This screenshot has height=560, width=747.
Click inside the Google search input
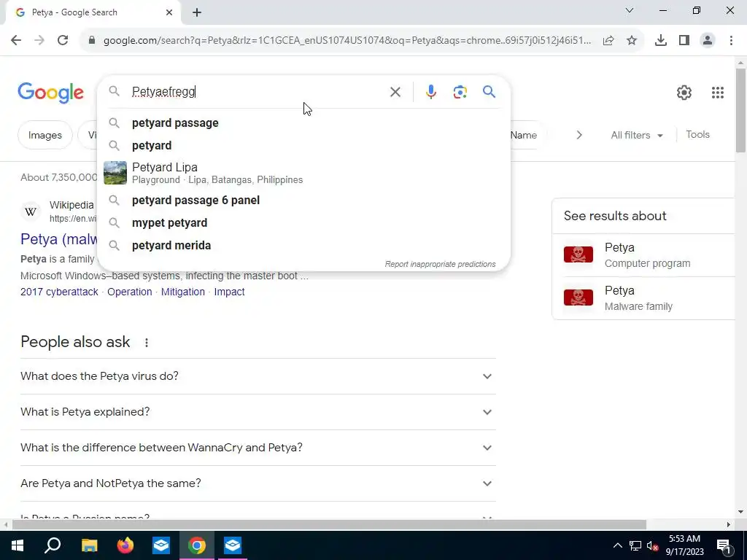coord(258,92)
